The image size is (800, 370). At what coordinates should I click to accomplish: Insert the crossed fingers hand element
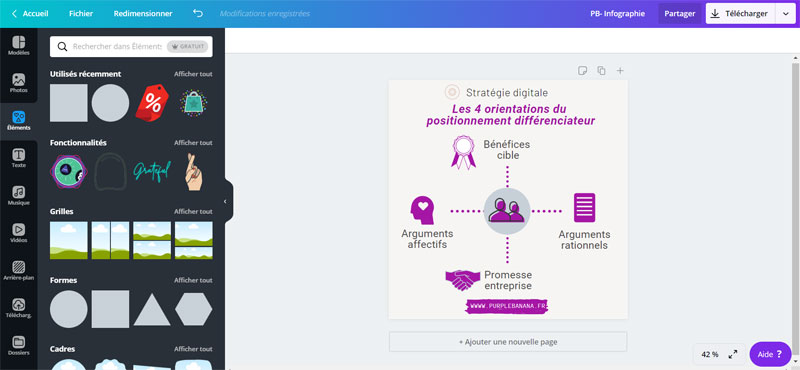click(194, 172)
